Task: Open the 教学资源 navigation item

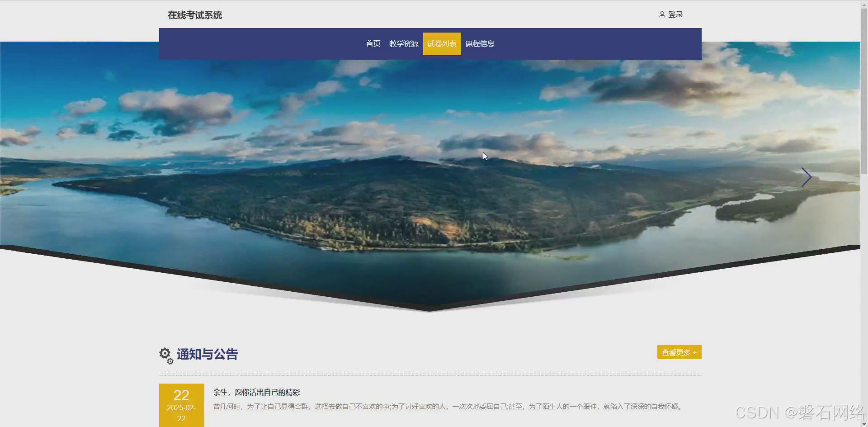Action: [x=403, y=43]
